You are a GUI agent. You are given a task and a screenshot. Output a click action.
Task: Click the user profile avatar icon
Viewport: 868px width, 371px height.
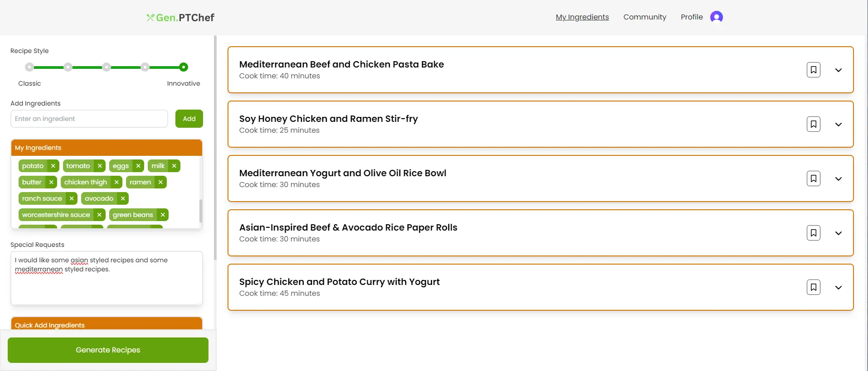coord(716,17)
